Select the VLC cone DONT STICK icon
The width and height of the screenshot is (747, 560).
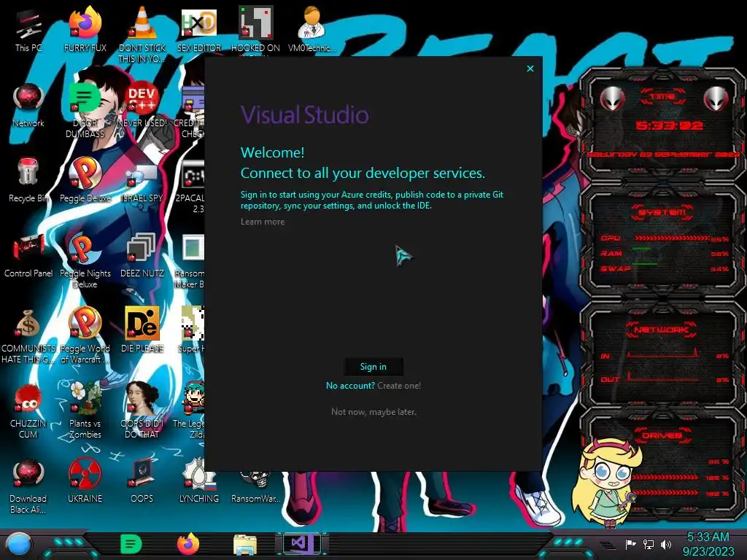142,35
